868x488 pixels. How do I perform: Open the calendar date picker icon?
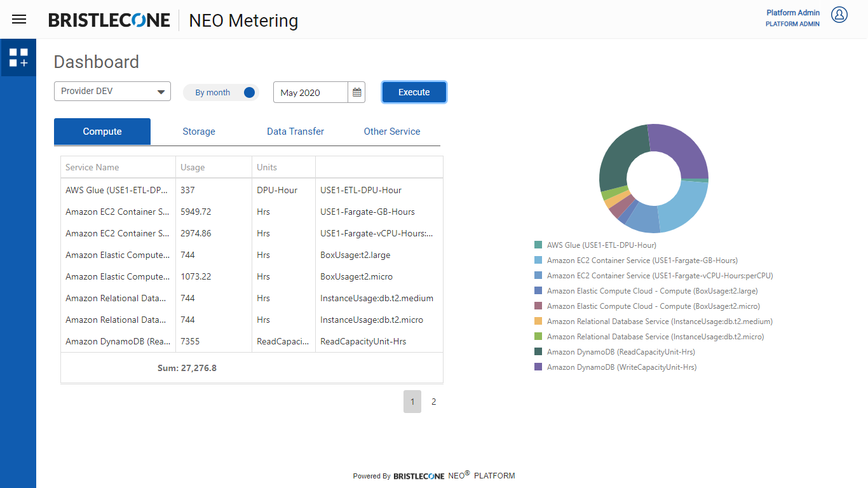tap(357, 93)
